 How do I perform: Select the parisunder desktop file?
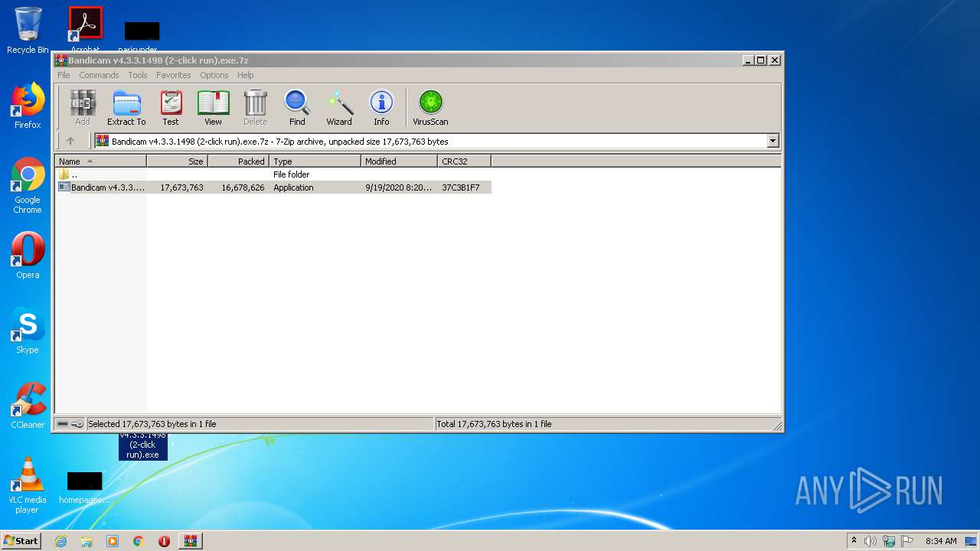[142, 37]
